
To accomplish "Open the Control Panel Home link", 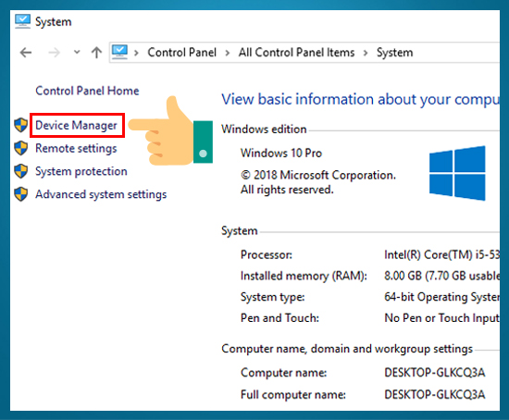I will [87, 91].
